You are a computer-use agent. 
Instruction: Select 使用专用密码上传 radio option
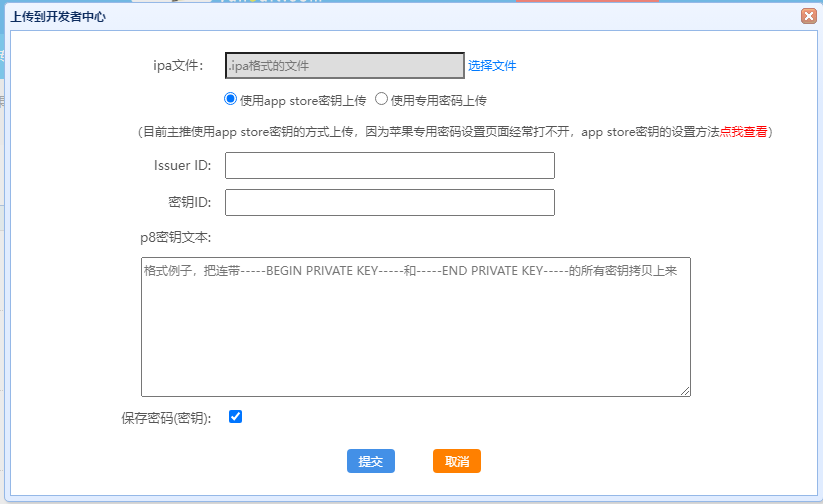point(382,99)
